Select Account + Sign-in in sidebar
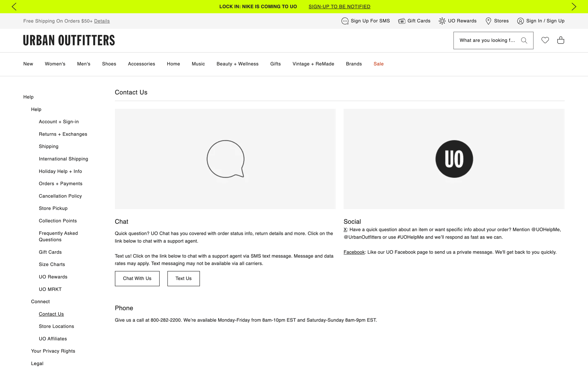Screen dimensions: 588x368 click(x=59, y=122)
